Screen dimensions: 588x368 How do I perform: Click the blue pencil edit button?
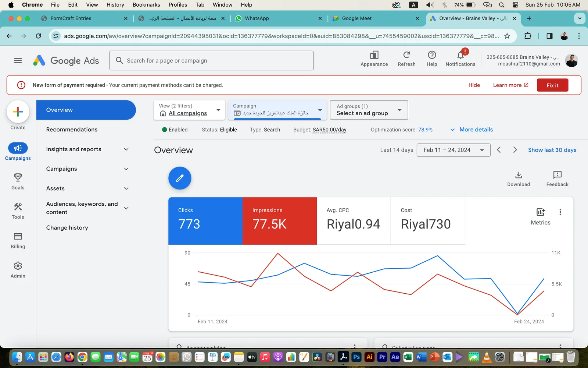[180, 178]
